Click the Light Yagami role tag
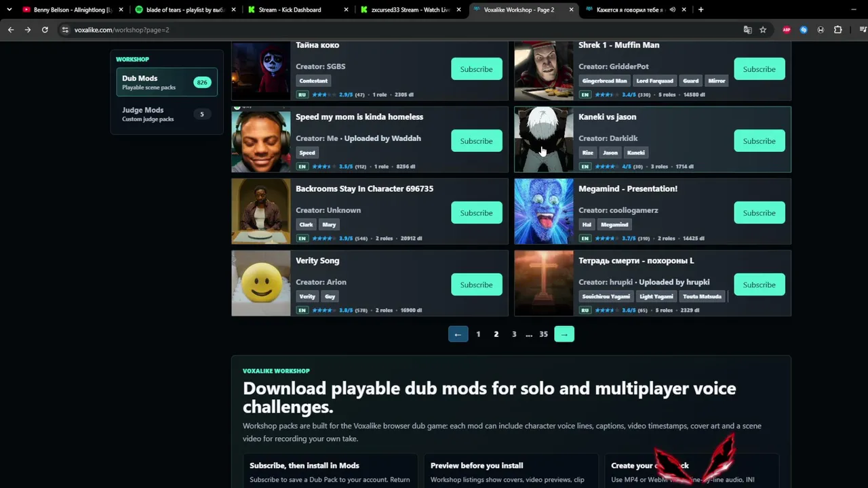The image size is (868, 488). pos(656,296)
